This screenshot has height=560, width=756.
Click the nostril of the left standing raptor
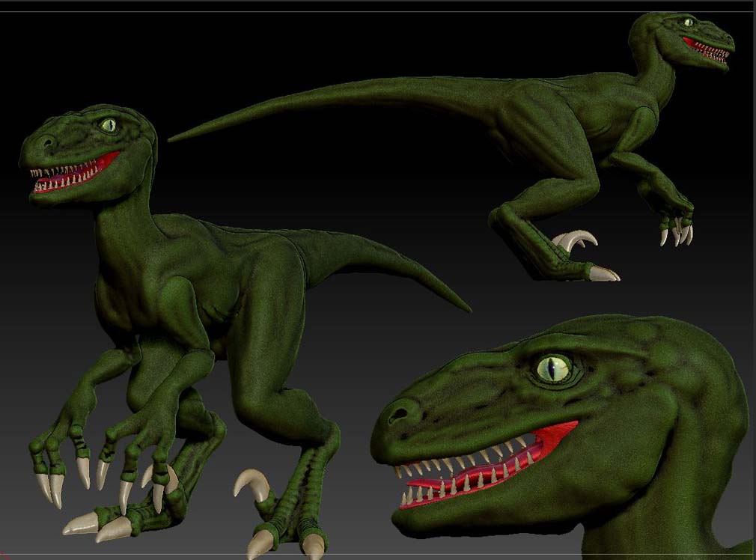(x=46, y=141)
